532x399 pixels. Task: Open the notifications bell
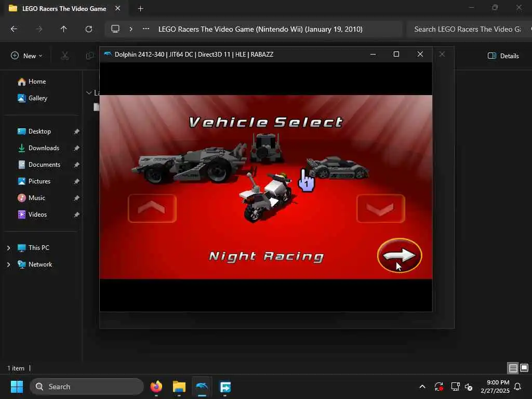(x=518, y=387)
